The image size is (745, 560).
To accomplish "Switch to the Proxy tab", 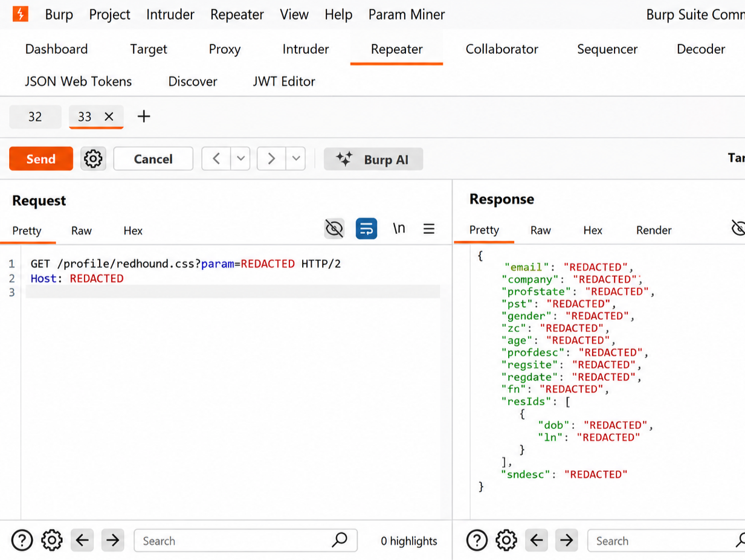I will click(x=225, y=49).
